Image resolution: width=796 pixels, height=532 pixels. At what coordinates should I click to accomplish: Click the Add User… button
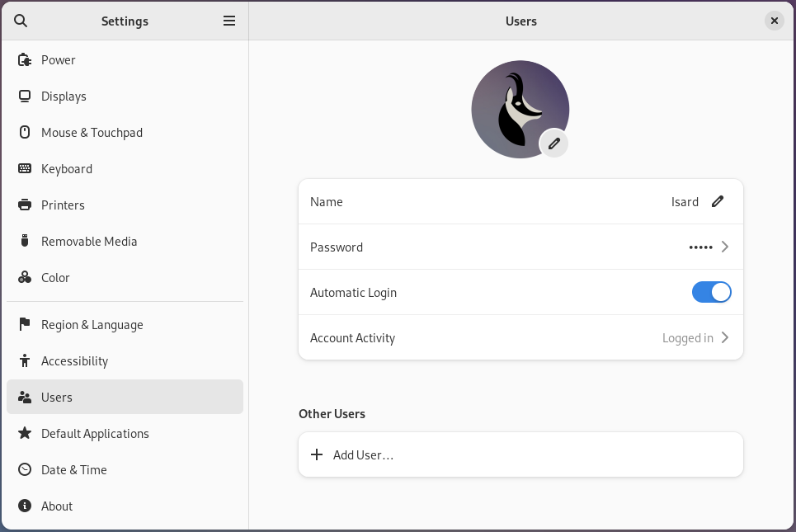(363, 455)
